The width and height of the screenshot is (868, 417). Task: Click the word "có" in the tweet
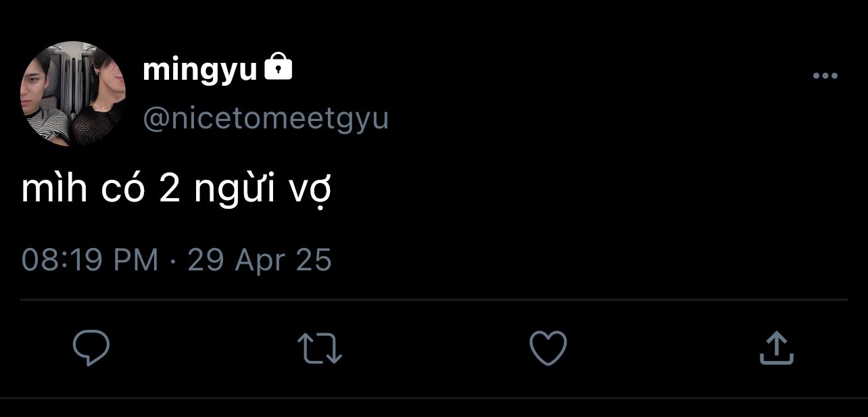tap(124, 191)
